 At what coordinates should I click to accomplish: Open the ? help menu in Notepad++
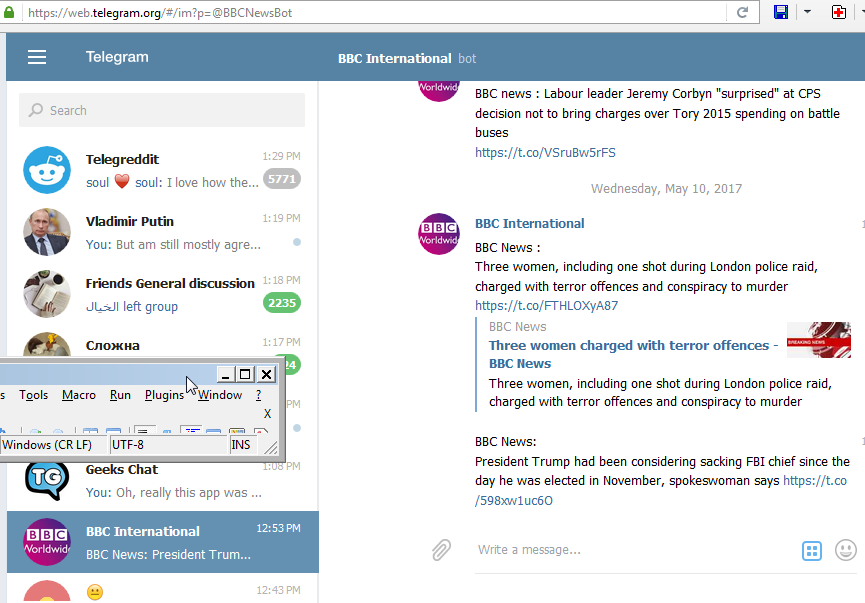click(x=259, y=395)
